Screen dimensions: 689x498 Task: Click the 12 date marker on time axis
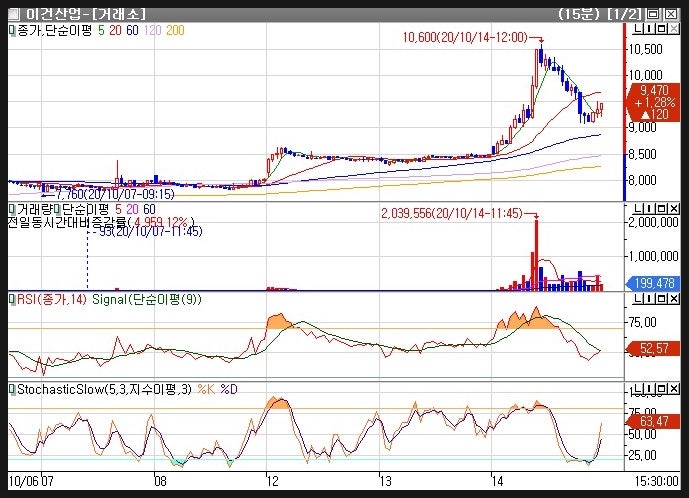click(273, 481)
